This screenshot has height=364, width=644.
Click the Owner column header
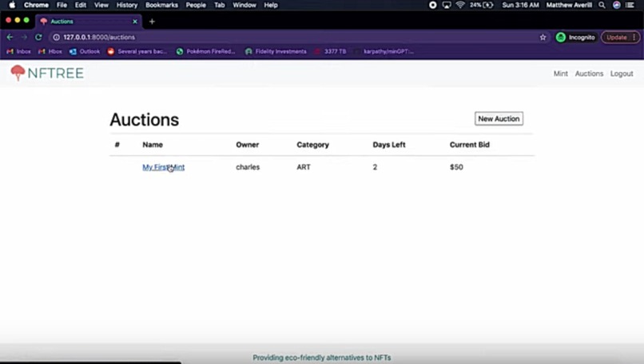(x=247, y=145)
